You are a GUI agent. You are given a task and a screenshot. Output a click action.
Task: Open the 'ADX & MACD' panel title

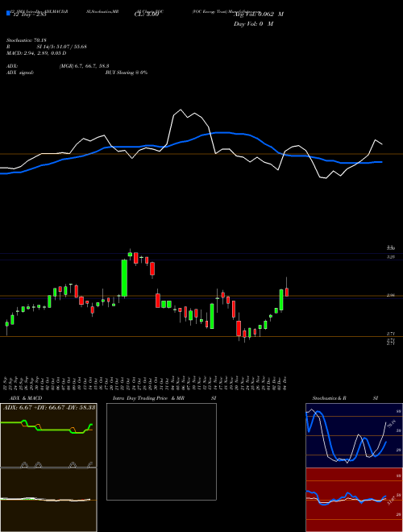(x=26, y=398)
